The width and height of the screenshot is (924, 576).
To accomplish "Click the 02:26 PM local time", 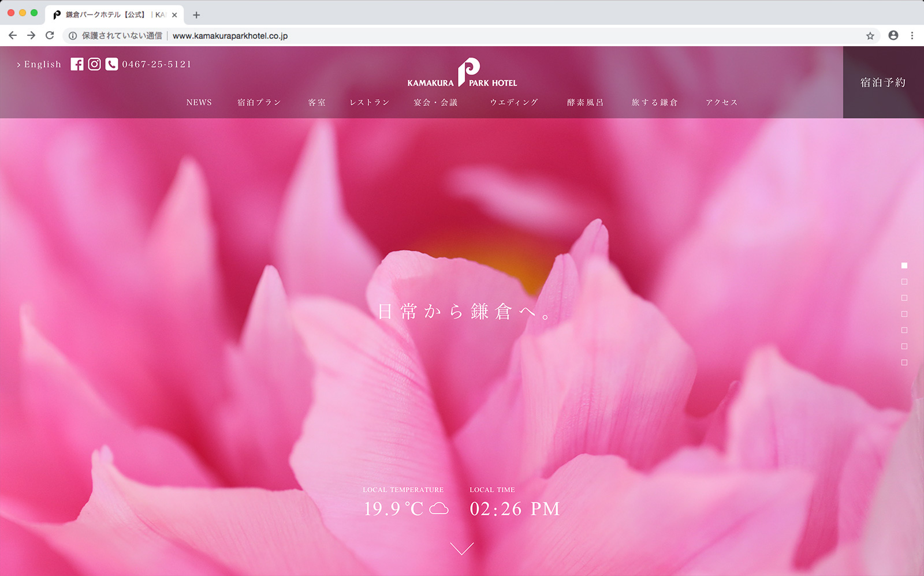I will tap(515, 508).
